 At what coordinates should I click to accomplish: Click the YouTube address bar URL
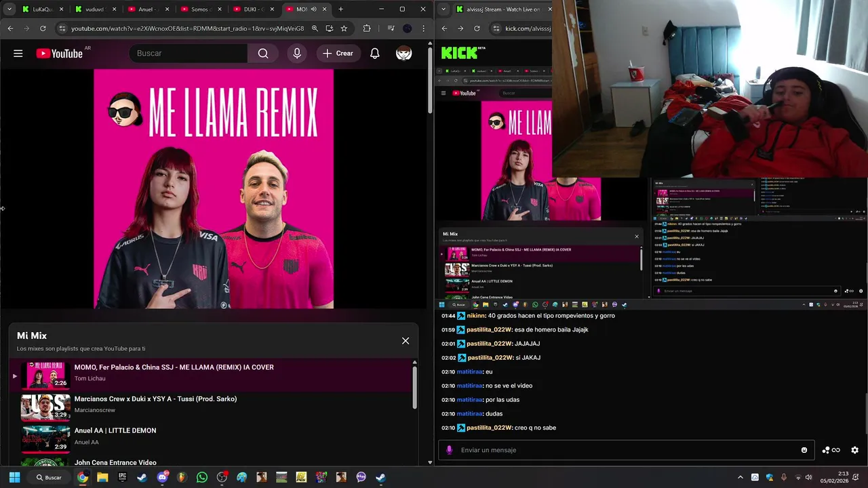[x=187, y=28]
